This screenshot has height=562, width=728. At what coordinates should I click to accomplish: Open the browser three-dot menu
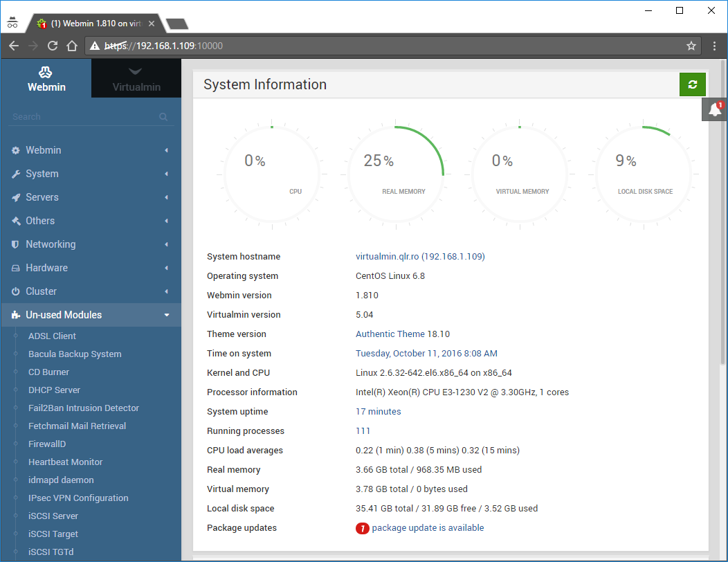(x=715, y=46)
